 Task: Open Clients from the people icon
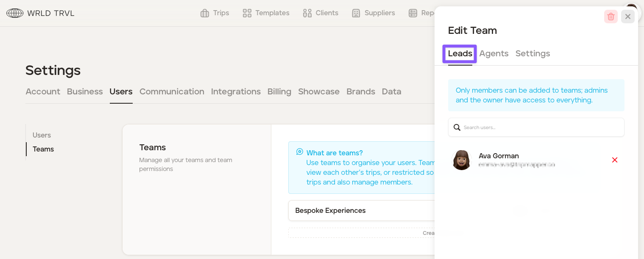coord(307,13)
